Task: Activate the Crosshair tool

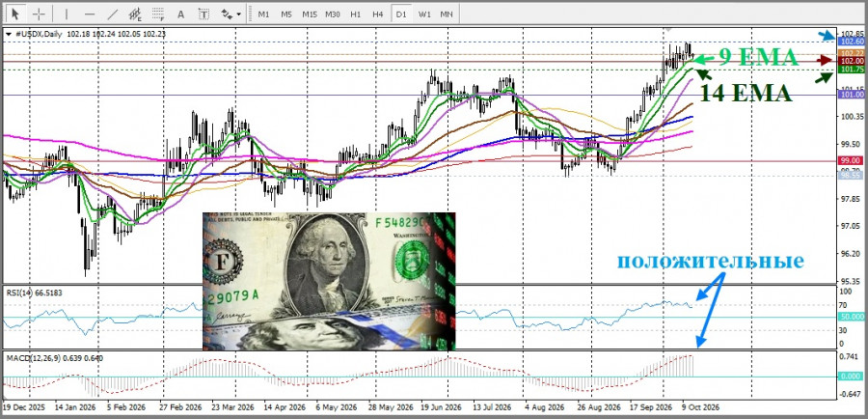Action: (x=39, y=14)
